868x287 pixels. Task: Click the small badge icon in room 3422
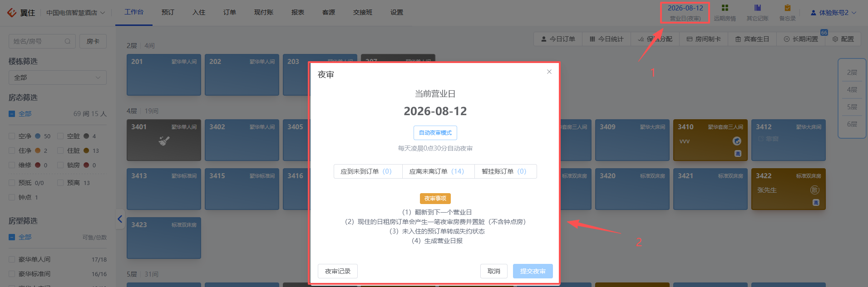816,203
